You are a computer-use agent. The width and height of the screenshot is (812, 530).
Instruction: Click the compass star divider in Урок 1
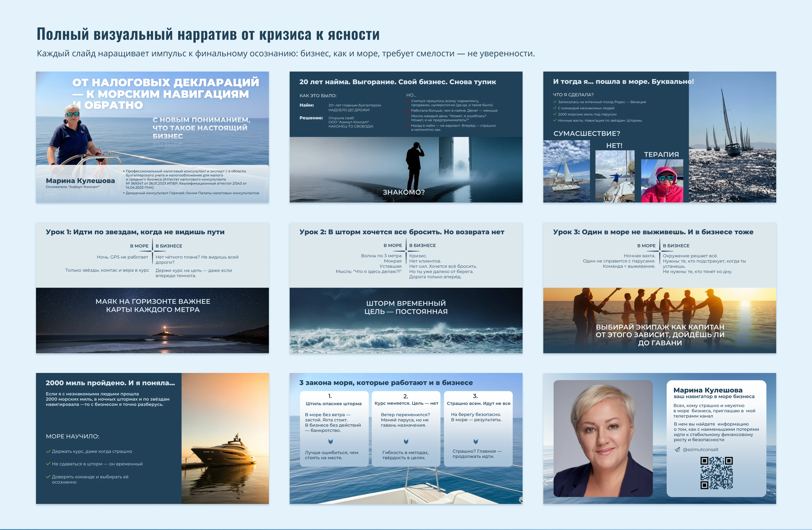point(152,251)
